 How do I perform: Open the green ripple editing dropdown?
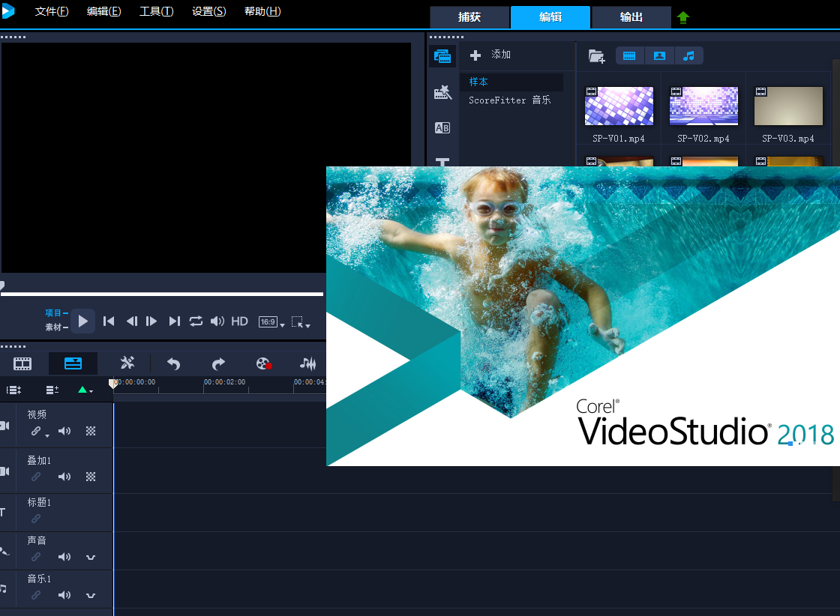[x=85, y=390]
